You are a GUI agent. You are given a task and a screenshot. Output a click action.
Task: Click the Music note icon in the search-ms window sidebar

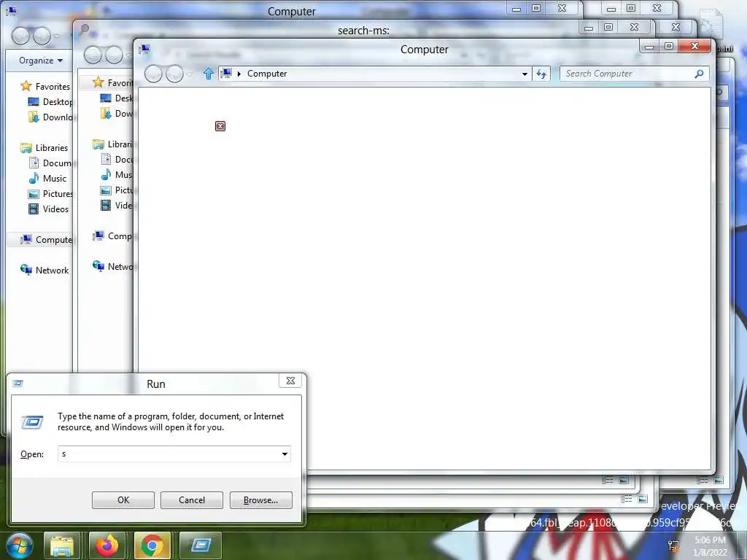point(106,174)
